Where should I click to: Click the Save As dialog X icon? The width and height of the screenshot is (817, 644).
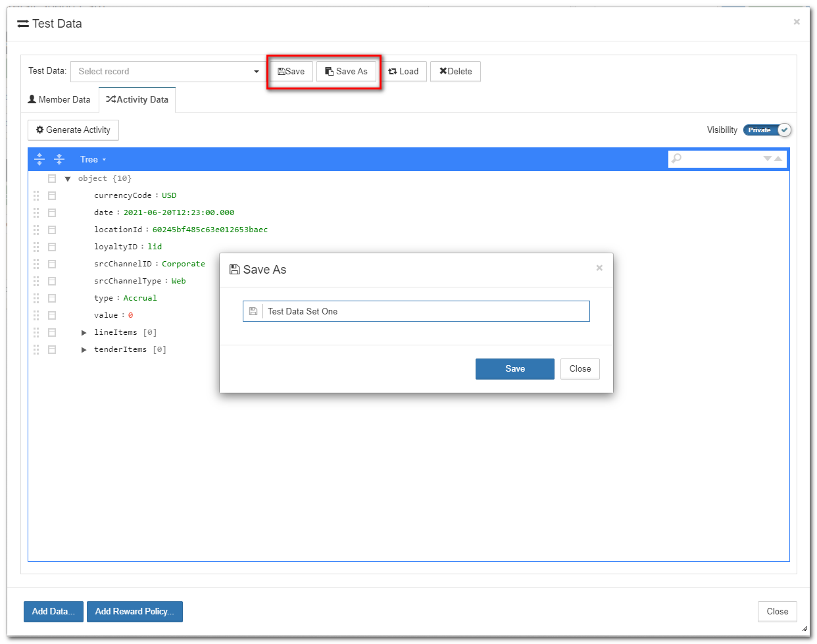pyautogui.click(x=599, y=268)
